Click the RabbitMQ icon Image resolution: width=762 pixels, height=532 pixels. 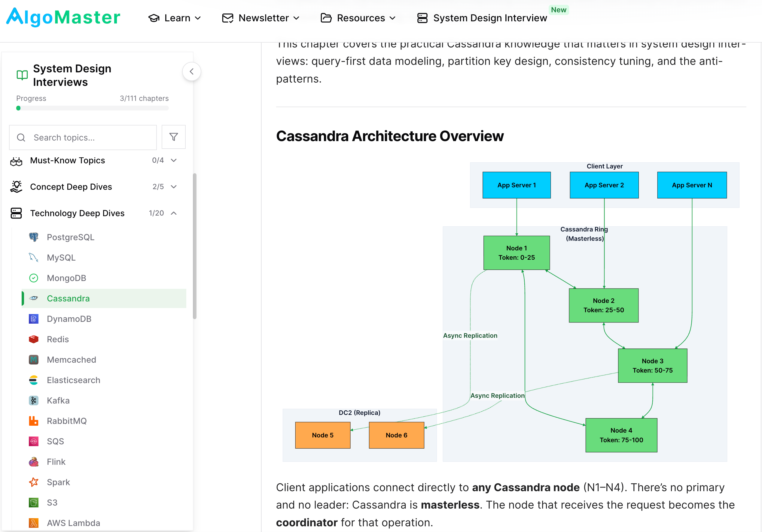point(34,421)
